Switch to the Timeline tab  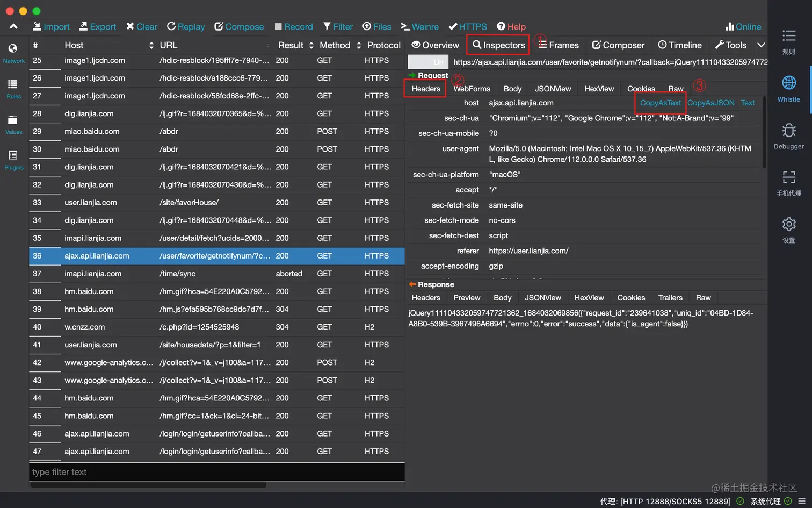(680, 45)
